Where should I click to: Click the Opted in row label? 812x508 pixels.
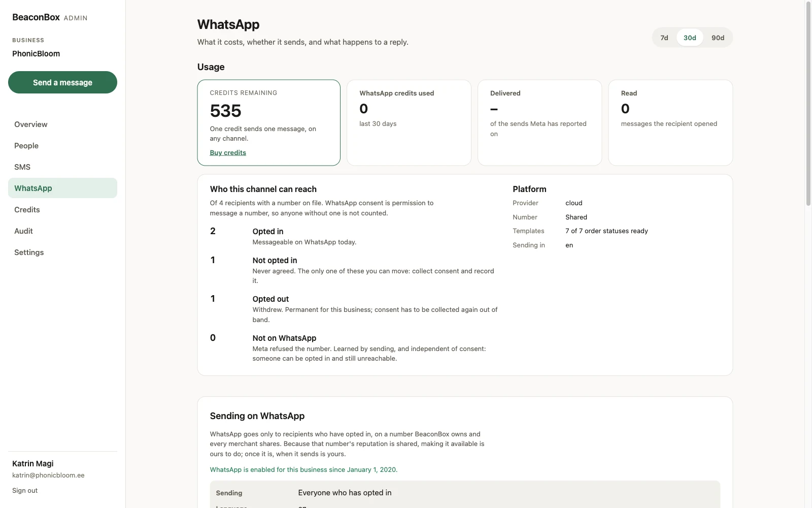click(x=268, y=231)
